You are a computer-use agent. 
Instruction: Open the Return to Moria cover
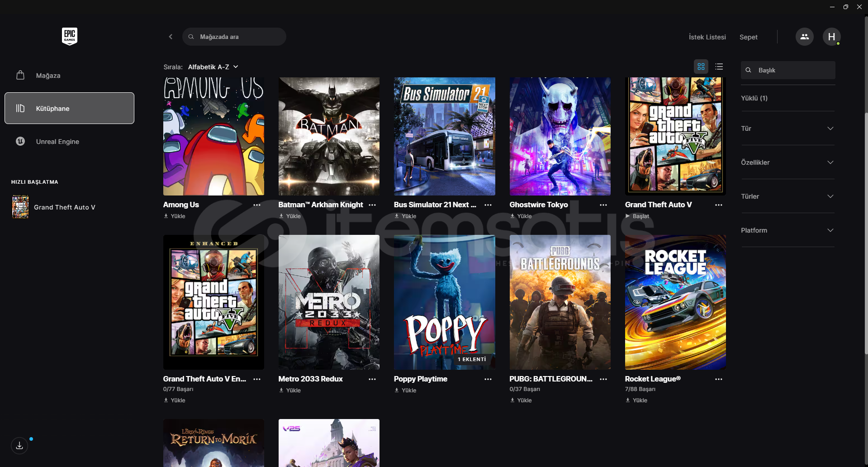(213, 443)
